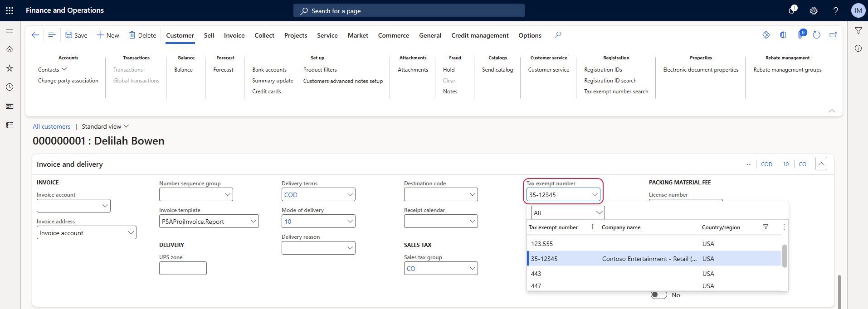Click the Home icon in left sidebar
This screenshot has width=868, height=309.
[x=10, y=49]
